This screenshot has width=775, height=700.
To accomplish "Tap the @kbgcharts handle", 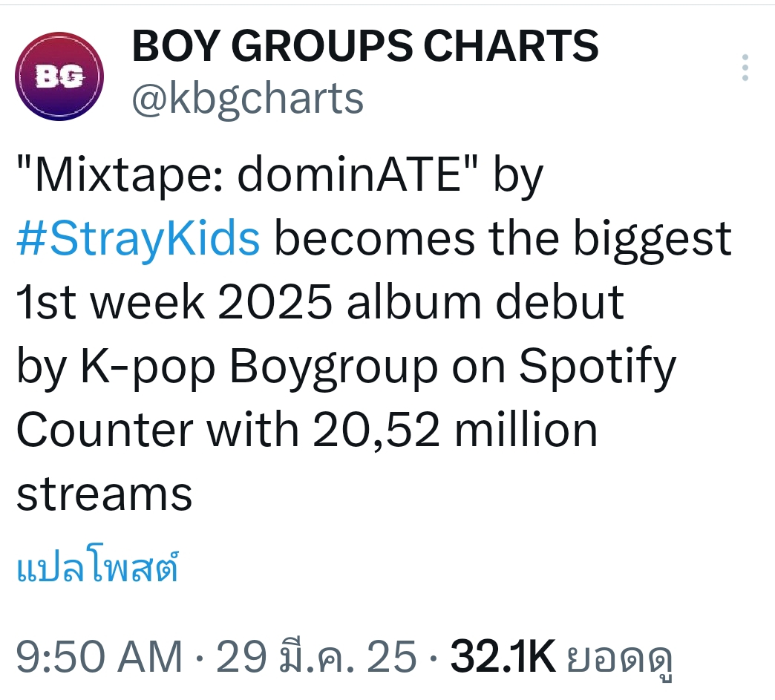I will [248, 99].
